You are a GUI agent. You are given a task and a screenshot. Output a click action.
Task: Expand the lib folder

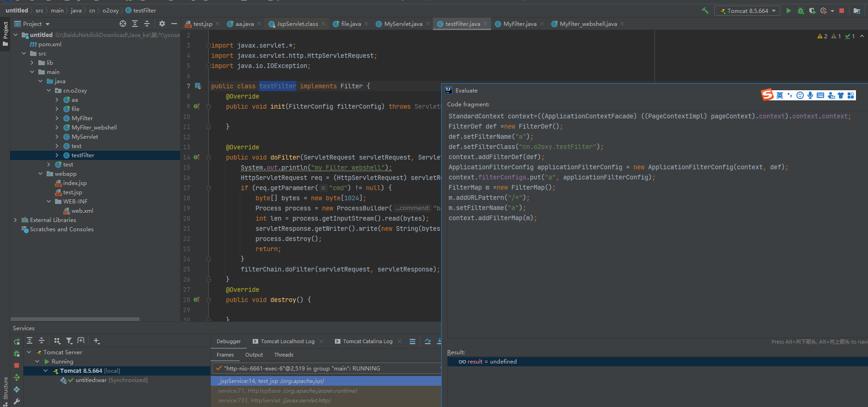(x=32, y=63)
